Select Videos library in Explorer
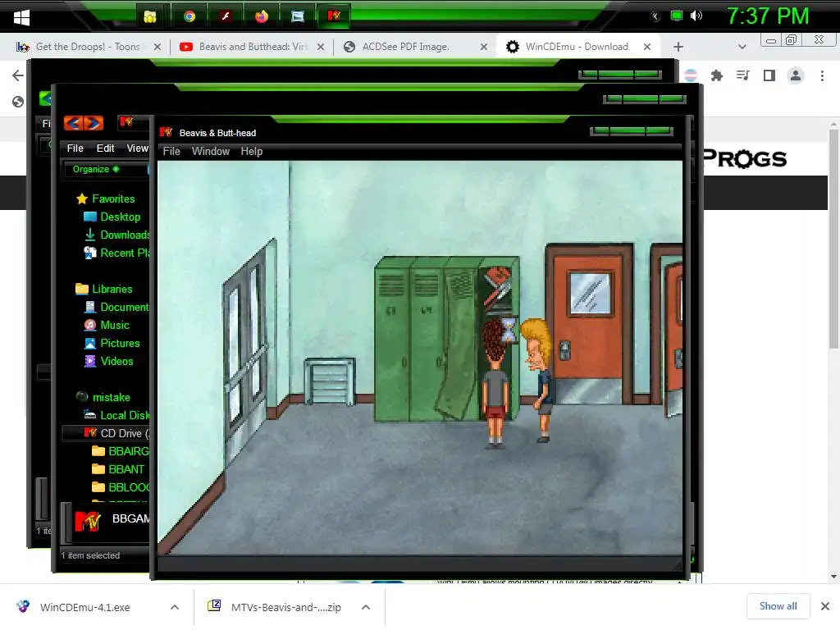The width and height of the screenshot is (840, 630). 109,361
